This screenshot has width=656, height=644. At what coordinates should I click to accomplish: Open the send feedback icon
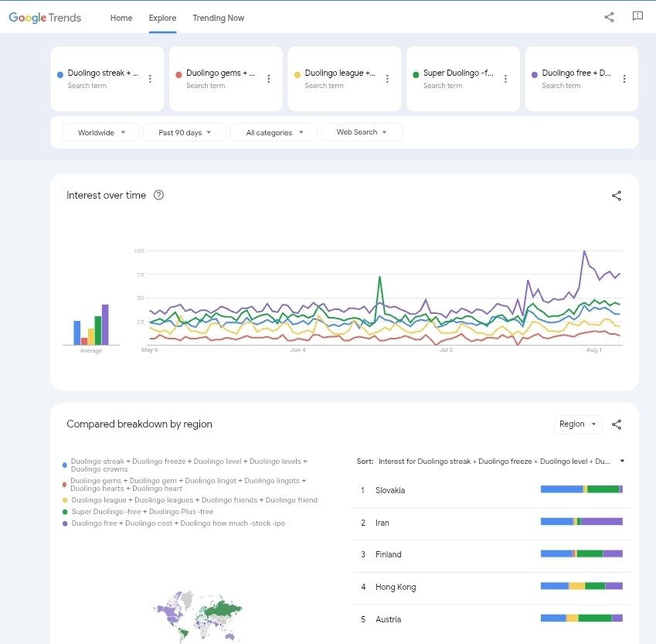637,16
